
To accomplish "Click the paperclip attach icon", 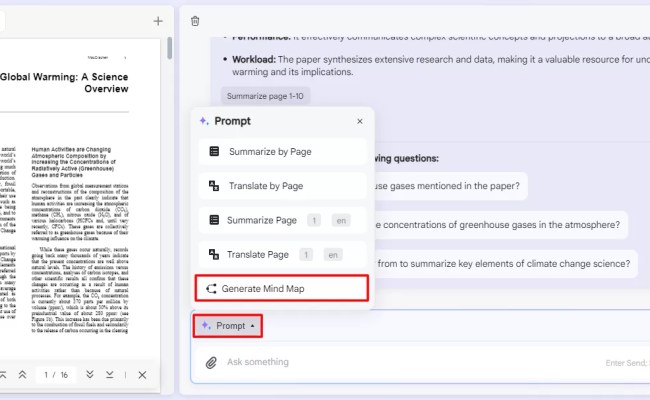I will coord(211,363).
